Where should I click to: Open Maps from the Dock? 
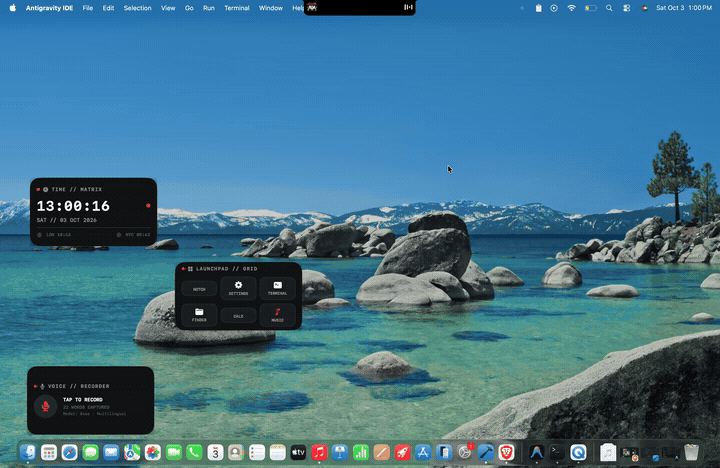(132, 452)
